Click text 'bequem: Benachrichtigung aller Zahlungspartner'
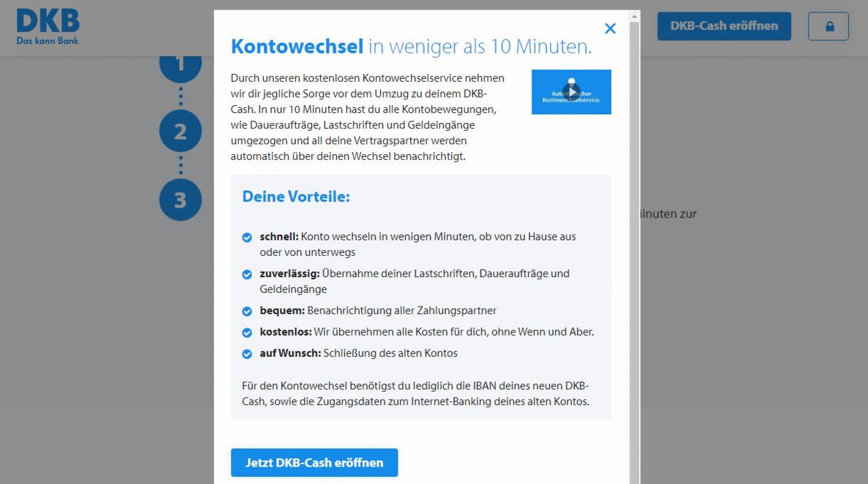868x484 pixels. [x=378, y=310]
